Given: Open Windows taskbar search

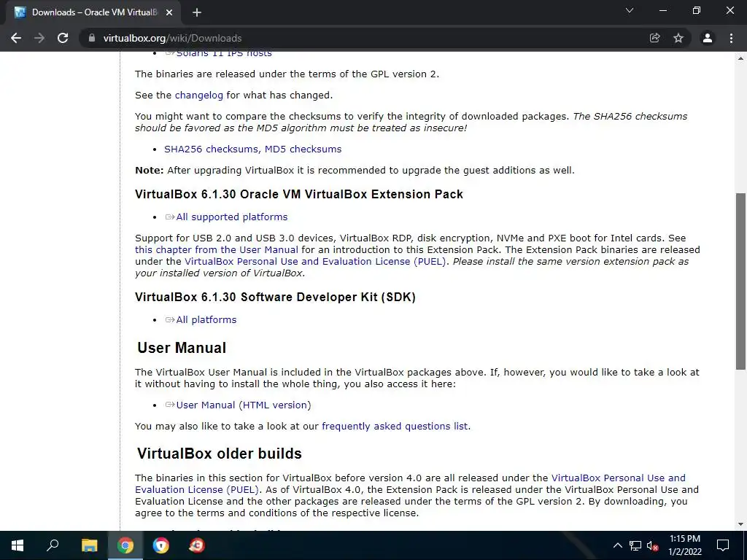Looking at the screenshot, I should coord(53,545).
